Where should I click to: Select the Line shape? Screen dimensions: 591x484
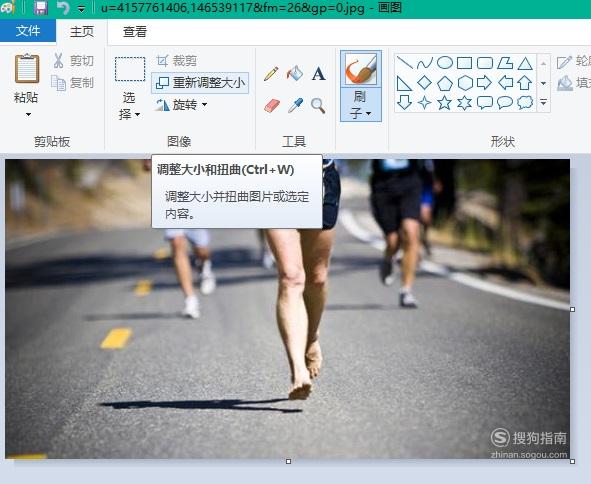tap(405, 63)
